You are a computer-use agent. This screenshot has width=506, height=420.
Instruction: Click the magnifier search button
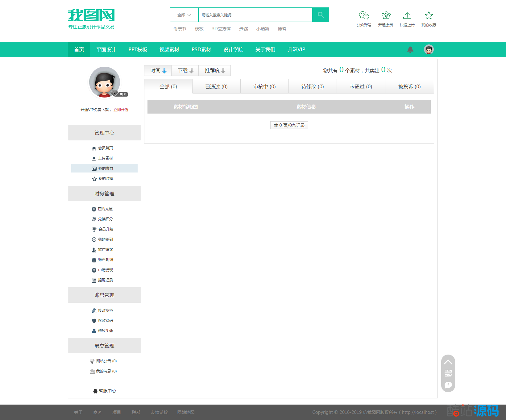point(321,15)
